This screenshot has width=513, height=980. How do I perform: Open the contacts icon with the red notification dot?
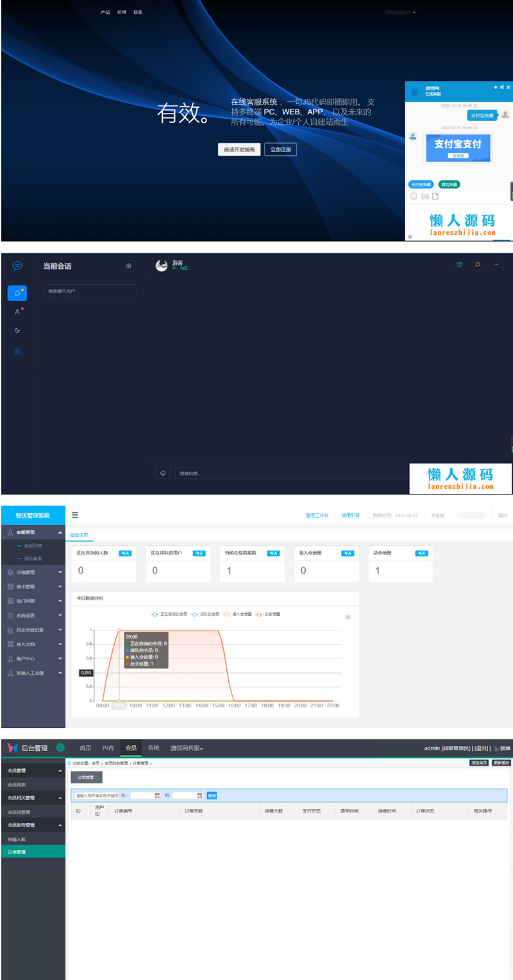pyautogui.click(x=17, y=310)
